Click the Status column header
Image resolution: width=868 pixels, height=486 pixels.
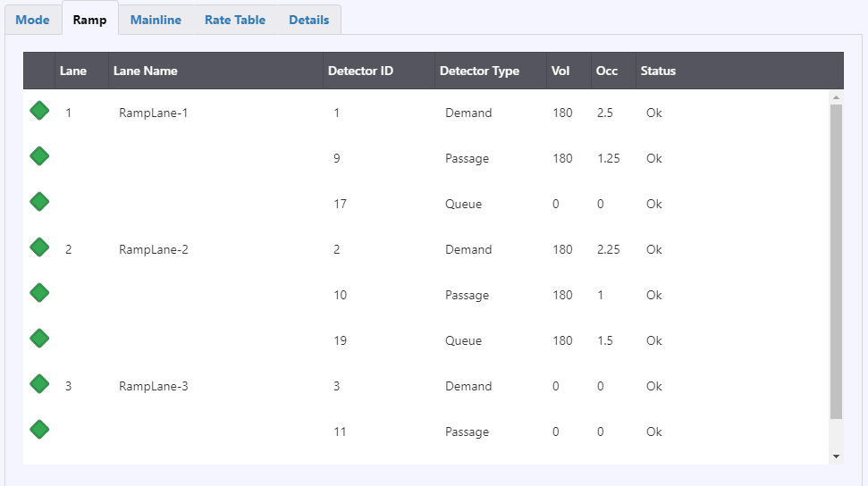click(x=658, y=71)
